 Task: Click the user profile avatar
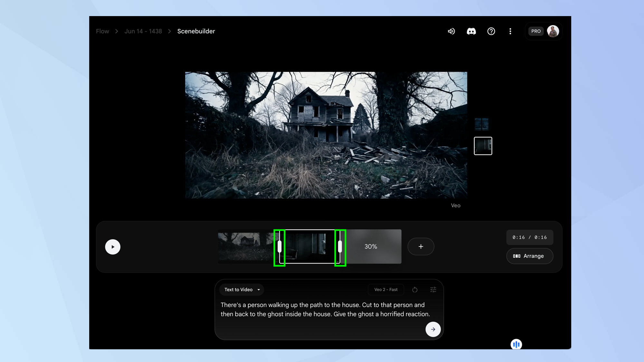(553, 31)
